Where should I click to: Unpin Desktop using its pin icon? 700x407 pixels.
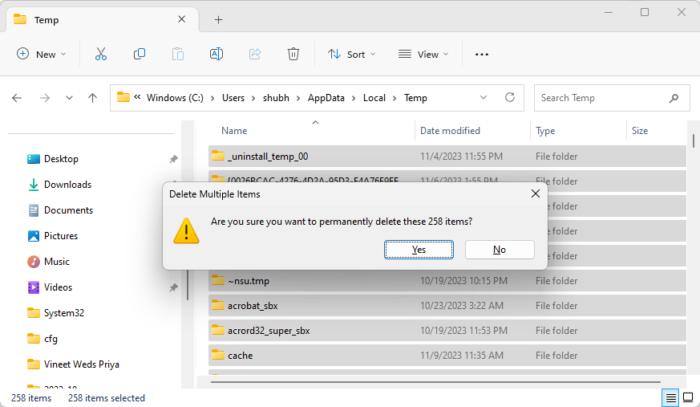click(x=174, y=159)
